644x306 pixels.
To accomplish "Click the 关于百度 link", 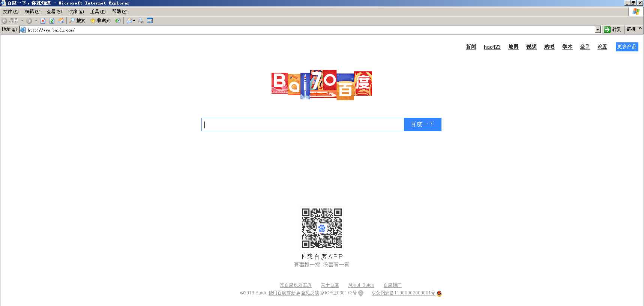I will click(x=330, y=285).
